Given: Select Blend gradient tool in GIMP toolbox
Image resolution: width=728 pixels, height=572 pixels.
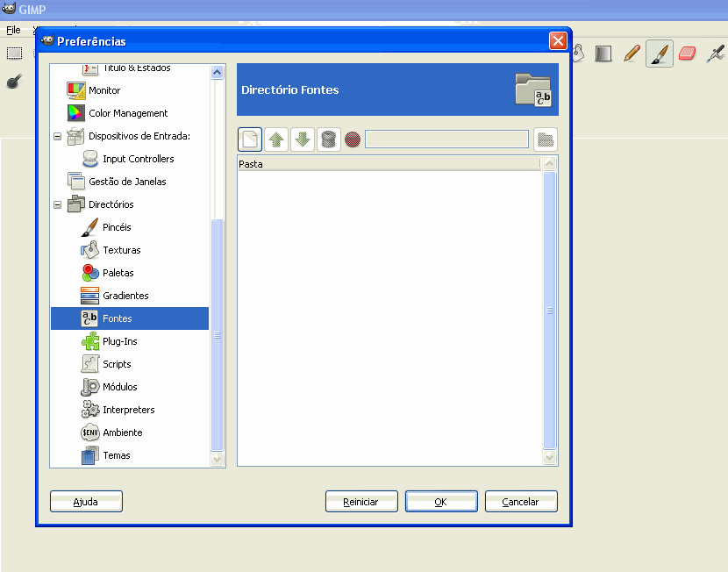Looking at the screenshot, I should click(x=603, y=54).
